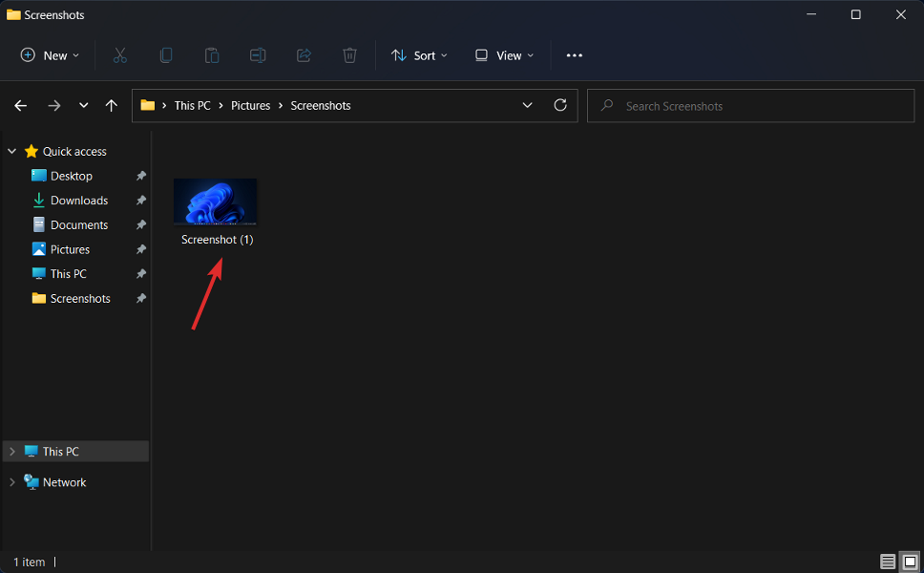Open Screenshots in Quick access
The width and height of the screenshot is (924, 573).
(x=80, y=298)
